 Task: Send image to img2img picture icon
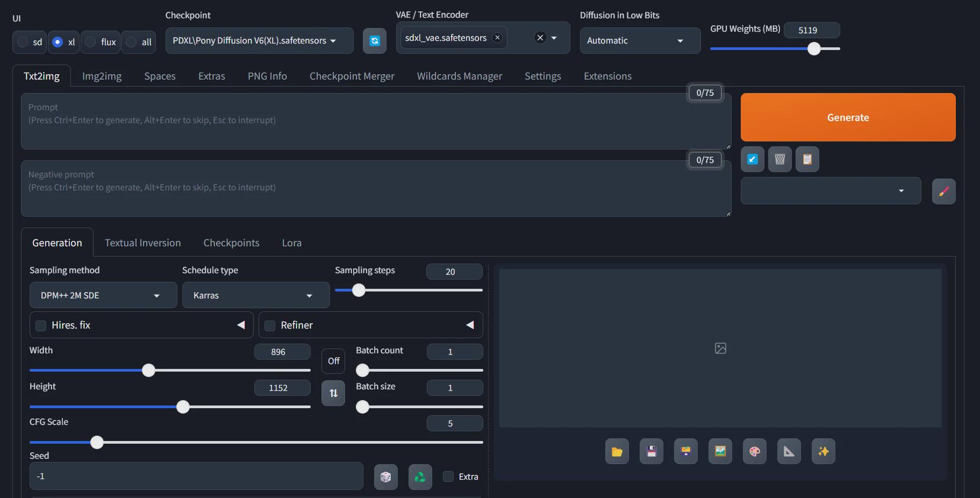click(x=720, y=452)
